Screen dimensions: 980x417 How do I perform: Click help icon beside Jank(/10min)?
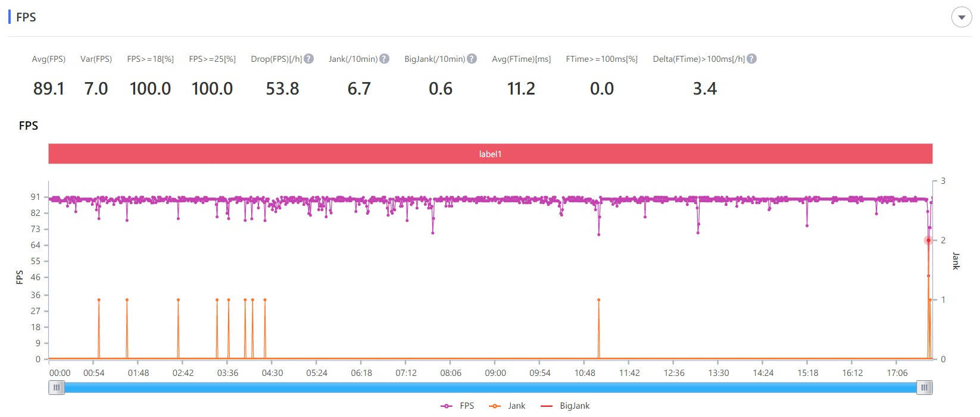pos(385,59)
